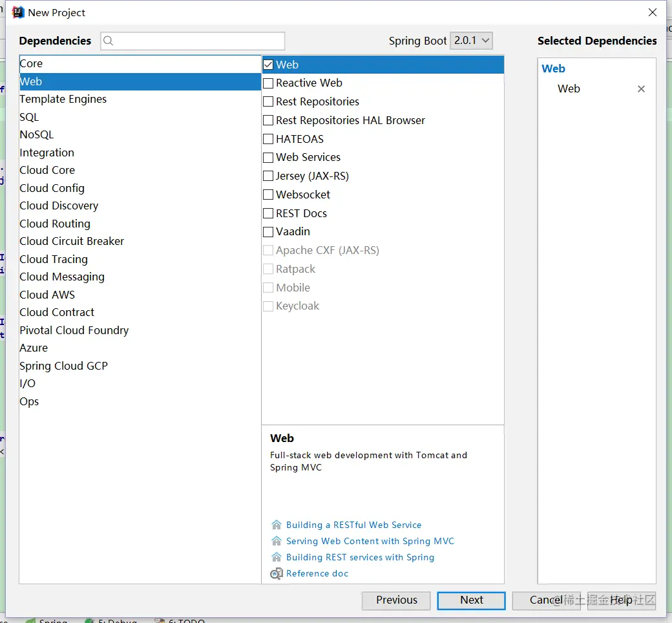
Task: Open the Building a RESTful Web Service link
Action: point(353,525)
